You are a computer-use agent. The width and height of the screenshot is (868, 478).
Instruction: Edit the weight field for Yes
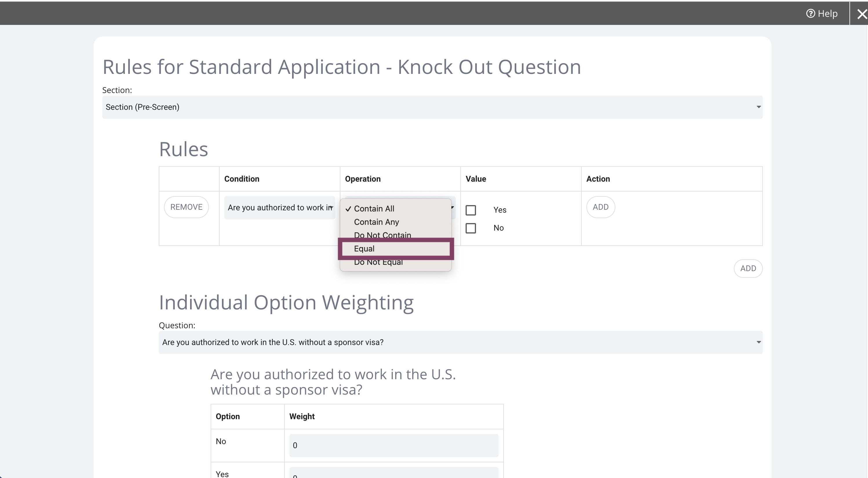[394, 472]
